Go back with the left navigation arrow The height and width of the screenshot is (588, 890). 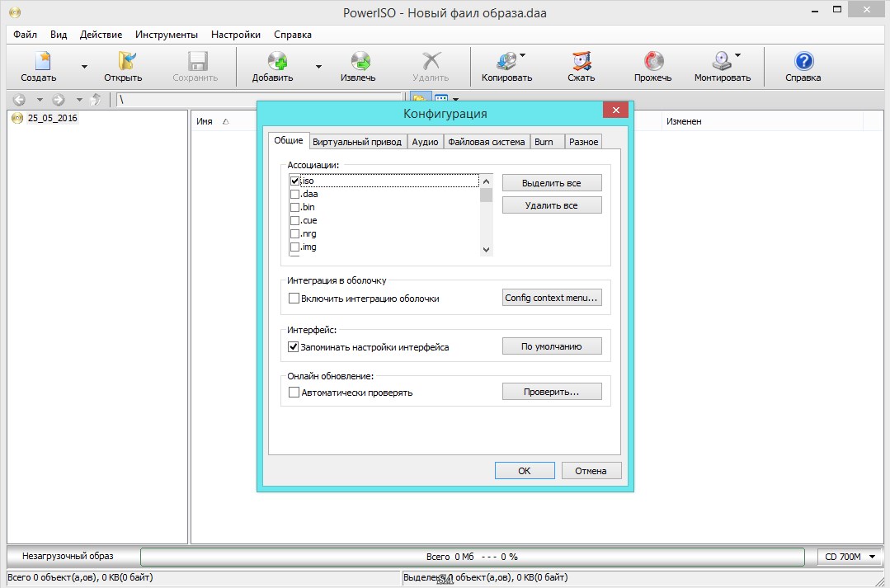(19, 100)
